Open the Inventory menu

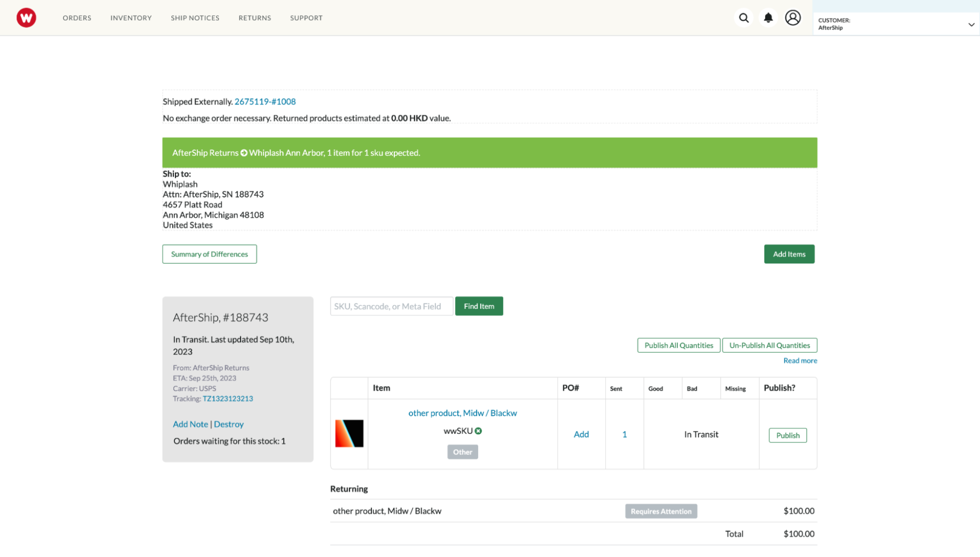131,18
